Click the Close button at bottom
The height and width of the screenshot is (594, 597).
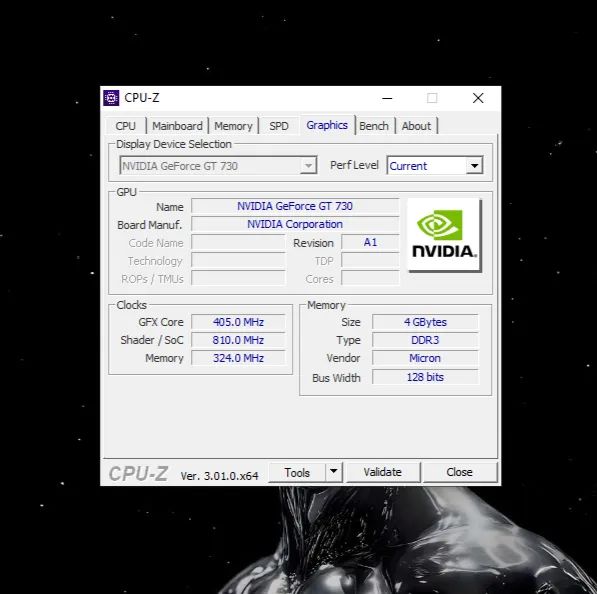coord(460,473)
